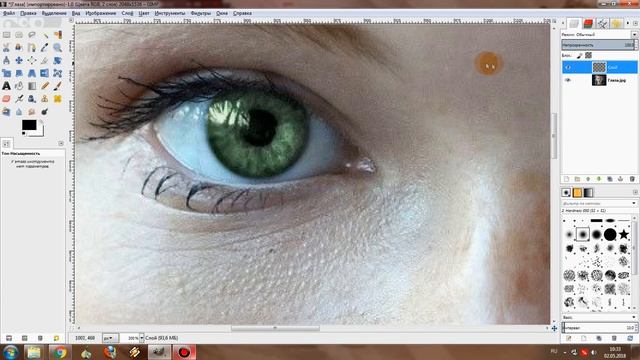Select the Fuzzy Select wand tool
Screen dimensions: 640x360
[x=45, y=35]
